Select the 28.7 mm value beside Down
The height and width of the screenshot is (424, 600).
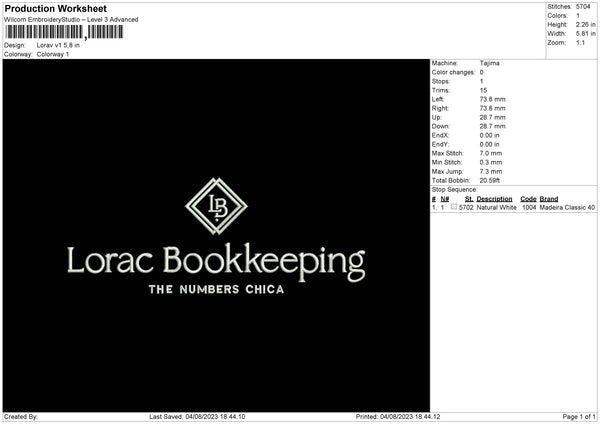tap(492, 126)
